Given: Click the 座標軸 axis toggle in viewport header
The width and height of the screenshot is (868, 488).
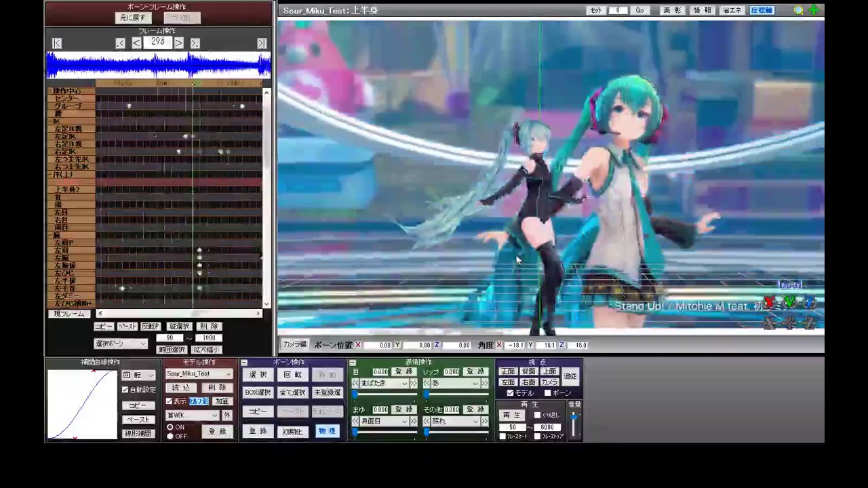Looking at the screenshot, I should (762, 10).
